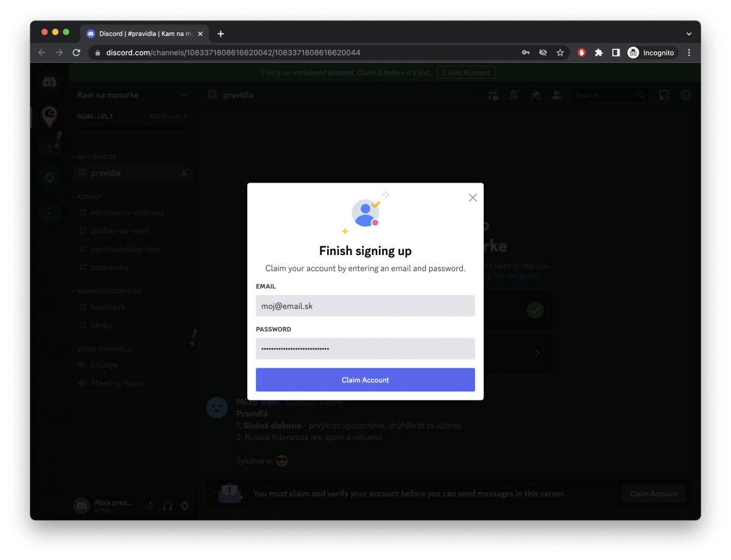The height and width of the screenshot is (560, 731).
Task: Collapse the KANÁLY category
Action: tap(90, 197)
